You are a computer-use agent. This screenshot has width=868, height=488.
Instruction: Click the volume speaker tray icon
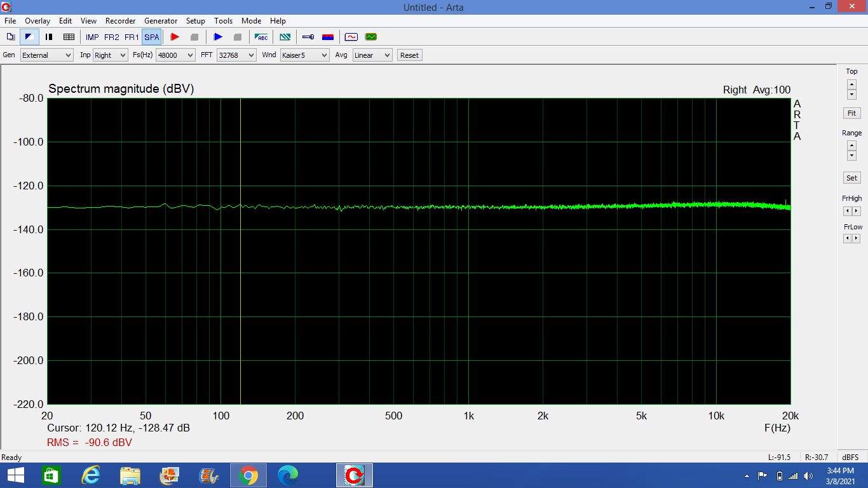point(808,476)
